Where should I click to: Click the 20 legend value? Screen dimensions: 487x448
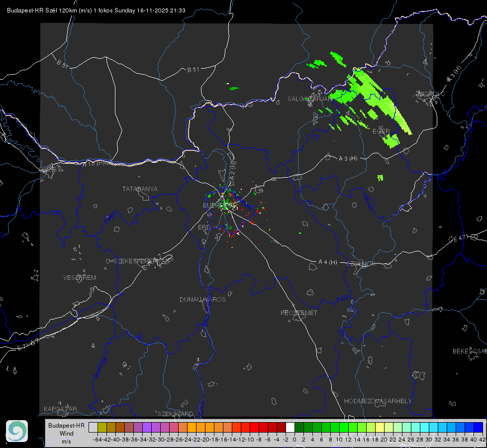(x=384, y=440)
